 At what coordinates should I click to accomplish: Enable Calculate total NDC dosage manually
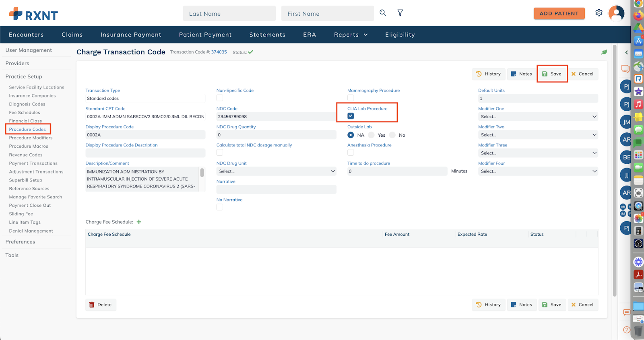[220, 152]
